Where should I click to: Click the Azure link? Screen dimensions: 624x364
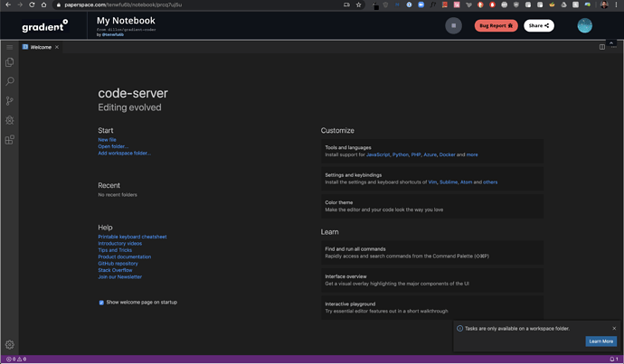pyautogui.click(x=430, y=154)
